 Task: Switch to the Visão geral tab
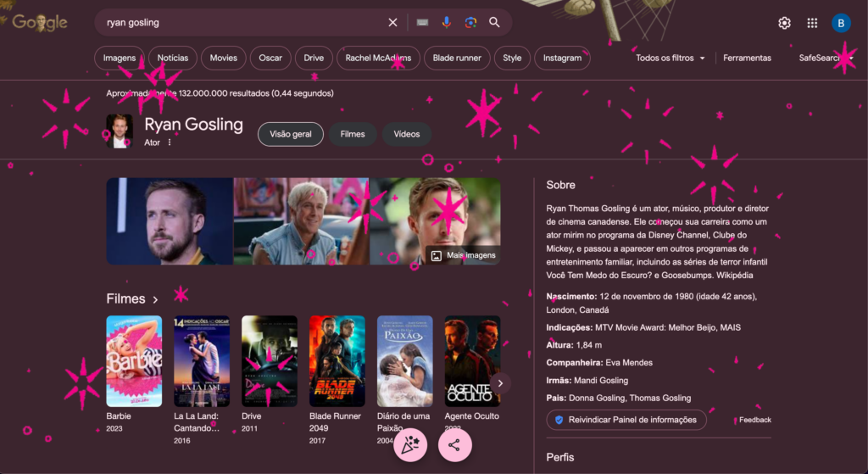tap(291, 134)
